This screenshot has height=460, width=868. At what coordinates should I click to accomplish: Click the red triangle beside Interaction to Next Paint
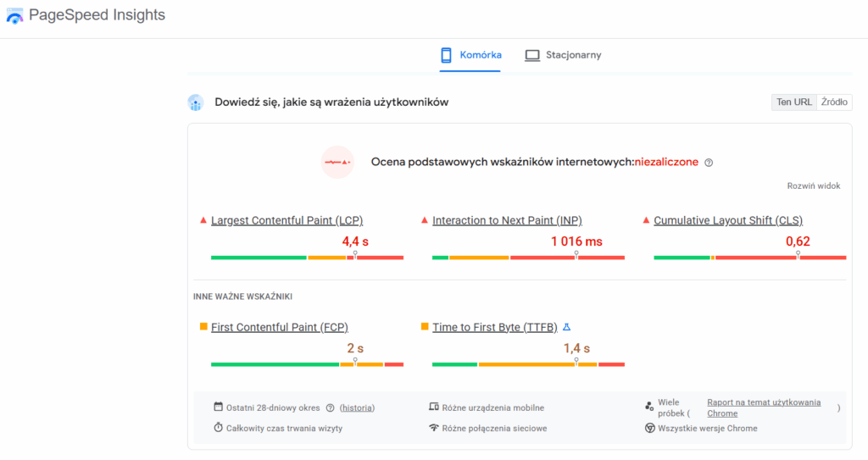[x=425, y=220]
